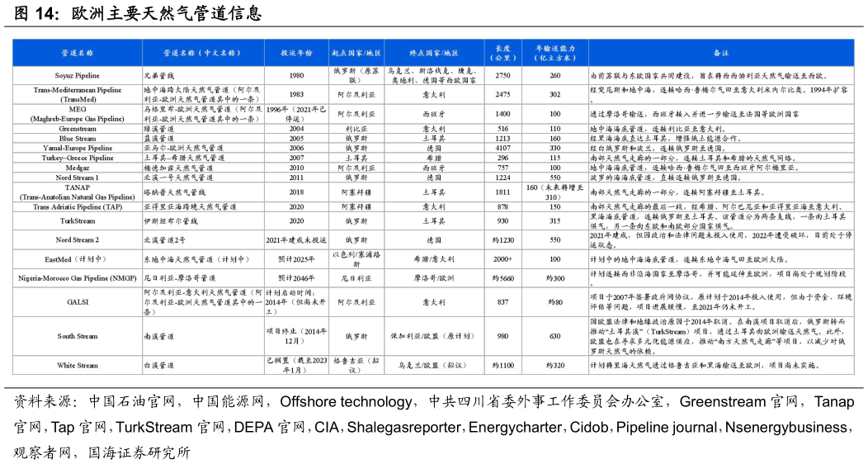Click the 管道名称 column header

coord(78,53)
